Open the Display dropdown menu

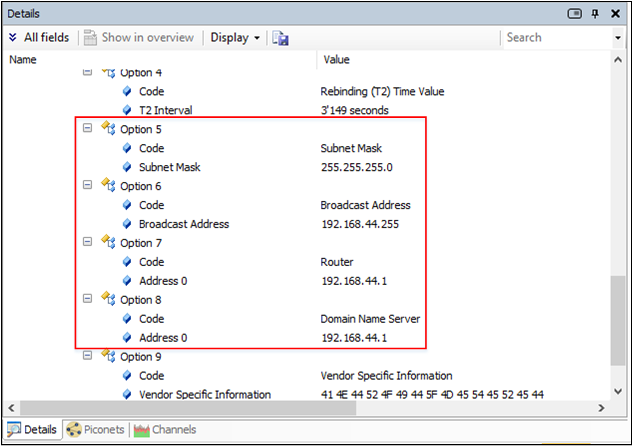235,38
